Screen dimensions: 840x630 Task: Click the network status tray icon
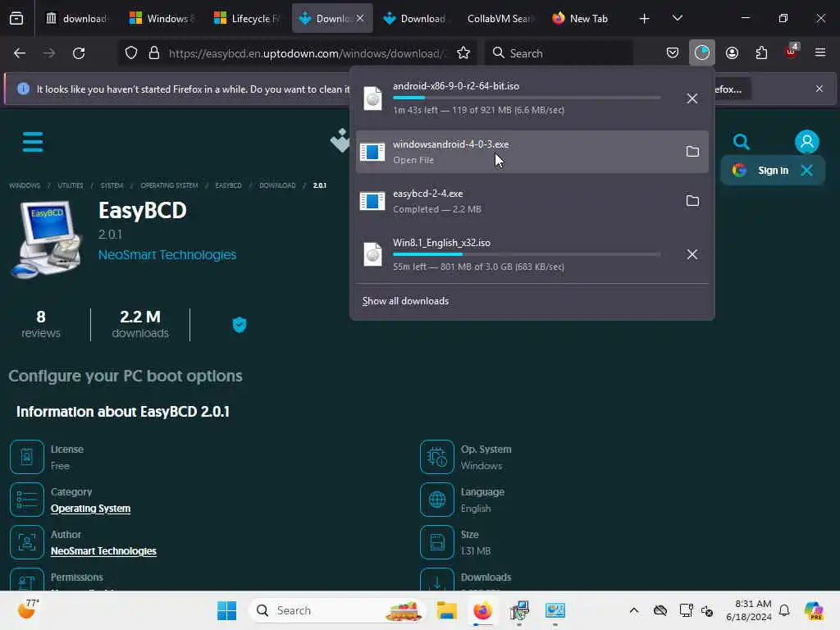tap(686, 610)
